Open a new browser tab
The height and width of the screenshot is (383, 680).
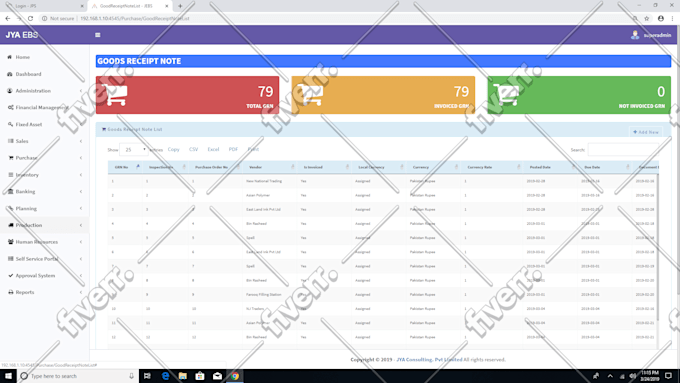tap(180, 6)
